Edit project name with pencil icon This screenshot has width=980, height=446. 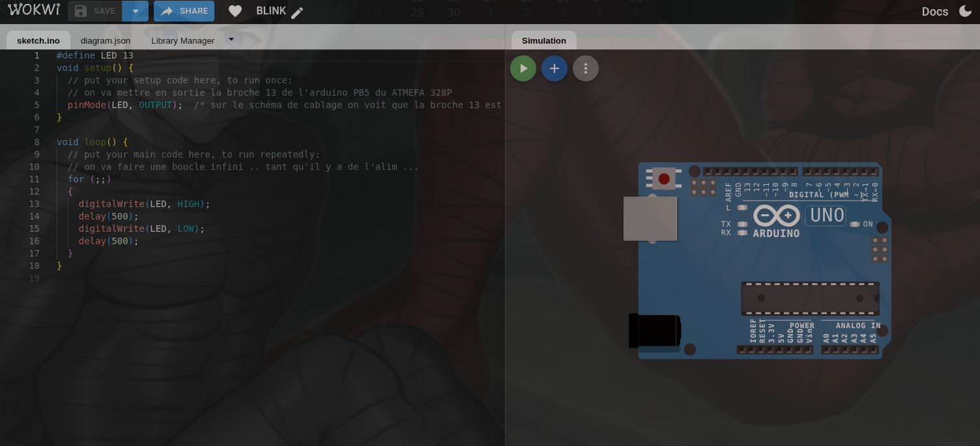pyautogui.click(x=297, y=12)
